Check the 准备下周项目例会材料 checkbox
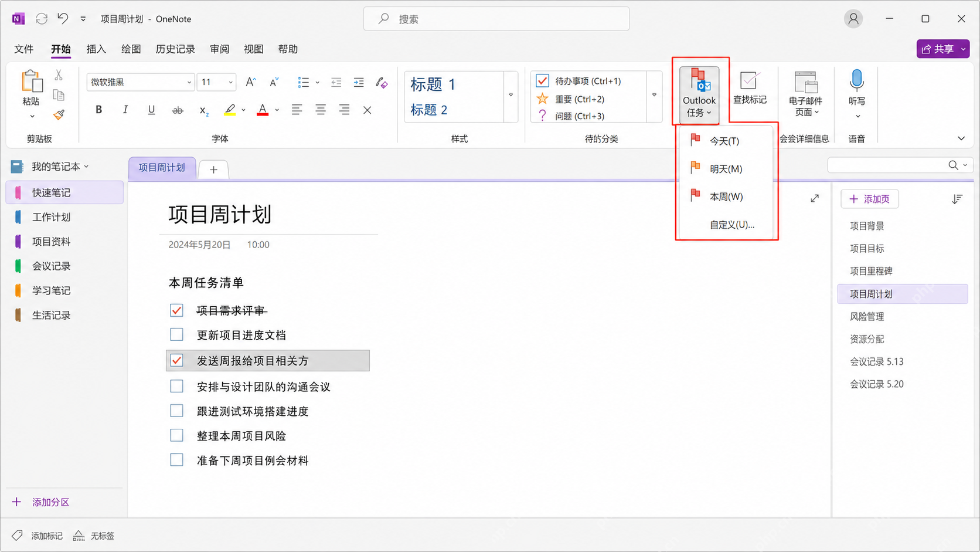 (x=176, y=460)
